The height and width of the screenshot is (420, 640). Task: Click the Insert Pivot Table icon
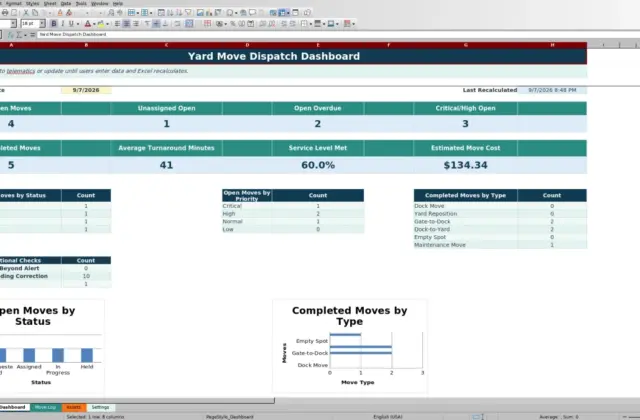[218, 13]
